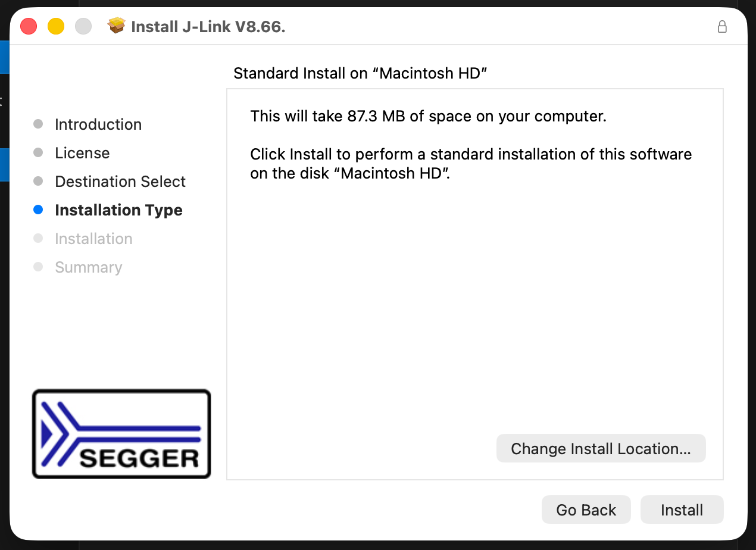The image size is (756, 550).
Task: Click the window title "Install J-Link V8.66."
Action: [x=208, y=27]
